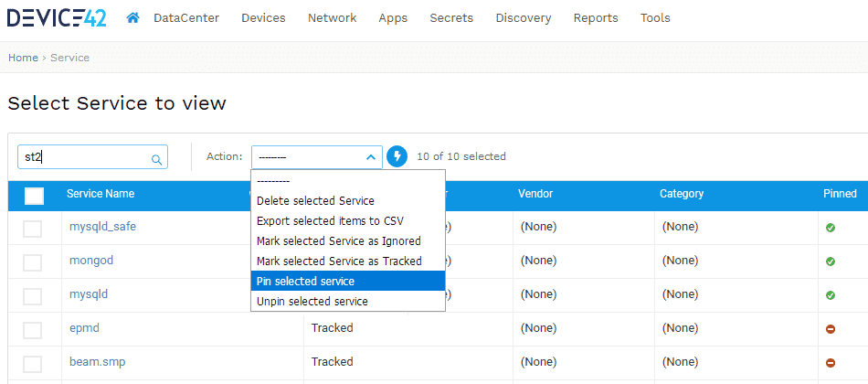Collapse the Action dropdown box
Screen dimensions: 868x384
[317, 157]
